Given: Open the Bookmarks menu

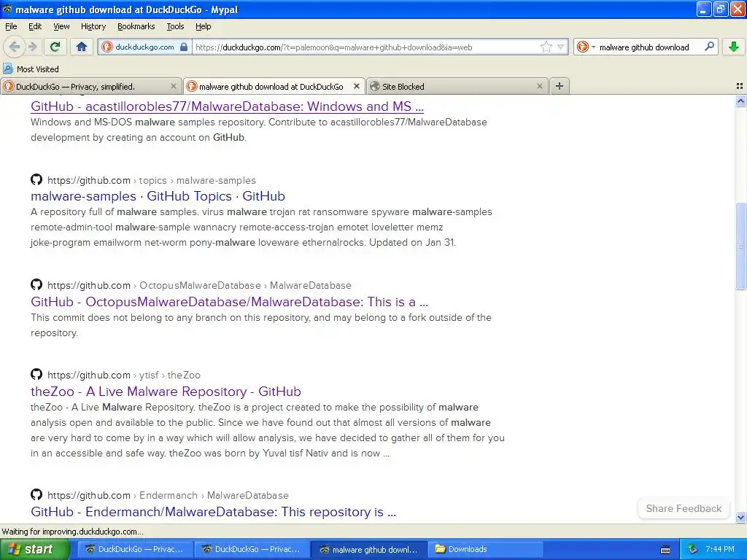Looking at the screenshot, I should click(136, 26).
